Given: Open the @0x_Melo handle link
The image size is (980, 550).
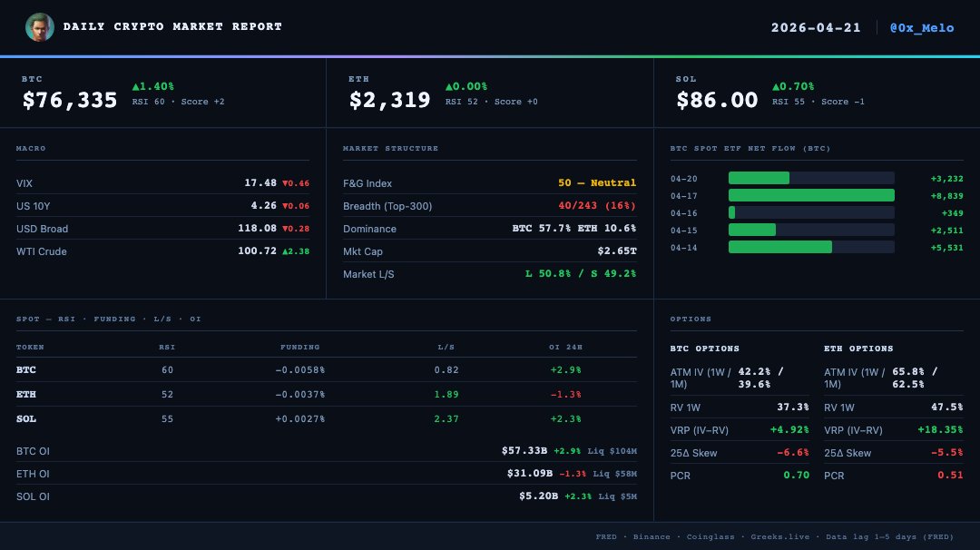Looking at the screenshot, I should coord(921,27).
